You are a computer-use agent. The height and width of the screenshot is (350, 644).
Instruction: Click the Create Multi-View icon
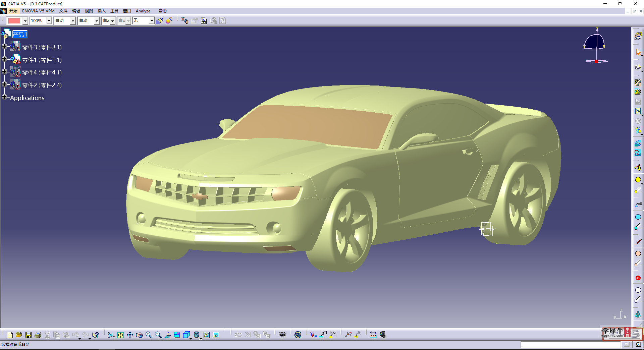pyautogui.click(x=177, y=335)
